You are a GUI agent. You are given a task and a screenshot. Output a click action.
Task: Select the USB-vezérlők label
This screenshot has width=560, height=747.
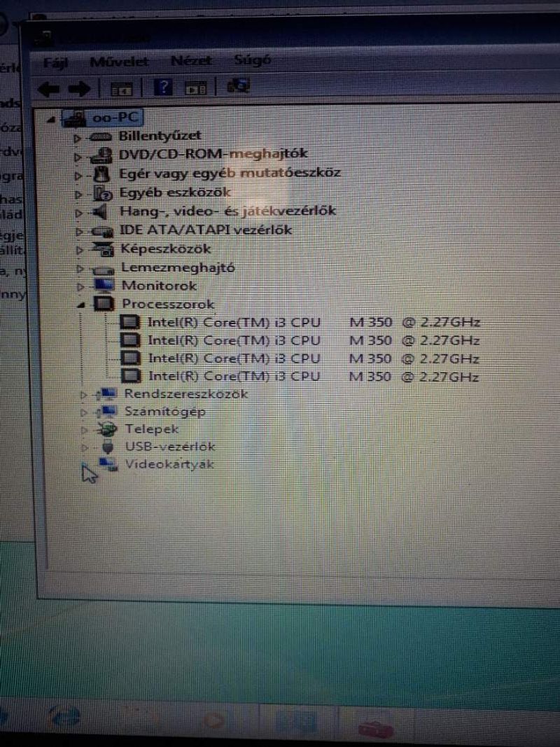tap(171, 447)
